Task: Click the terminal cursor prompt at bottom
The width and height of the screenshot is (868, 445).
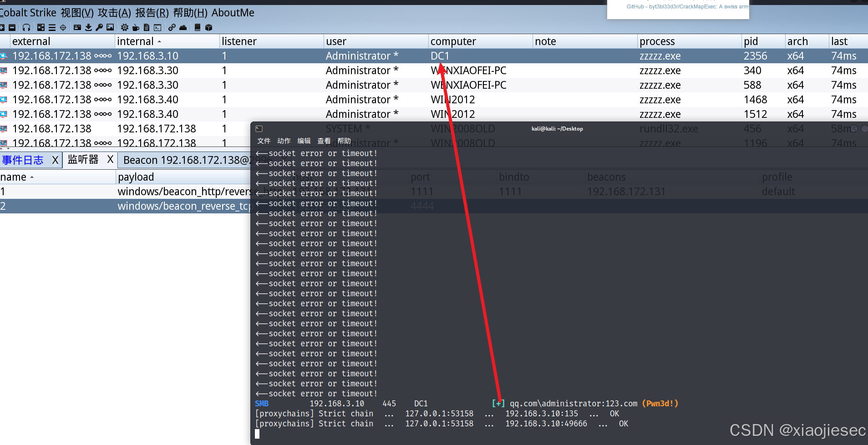Action: (x=257, y=434)
